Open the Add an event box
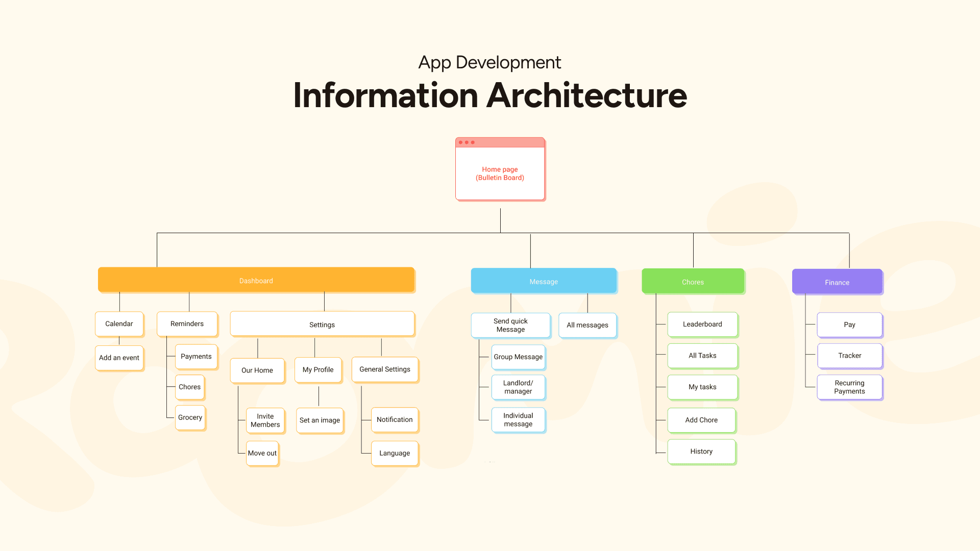 click(119, 358)
